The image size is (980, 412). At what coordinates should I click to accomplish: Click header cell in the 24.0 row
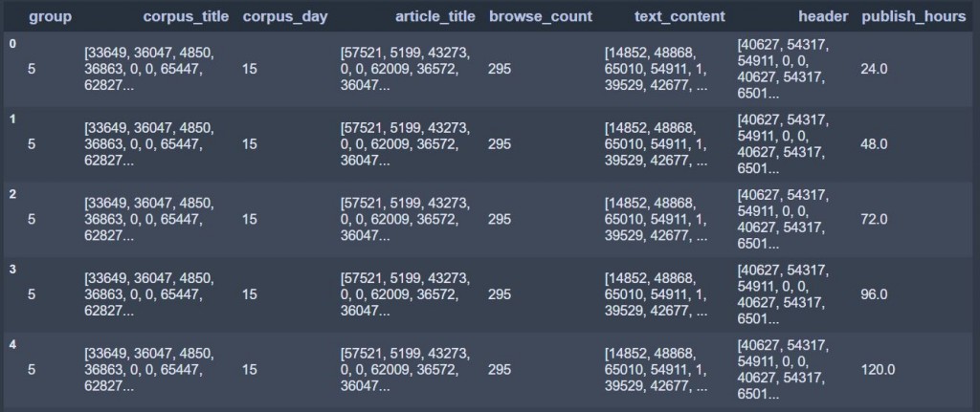click(783, 69)
